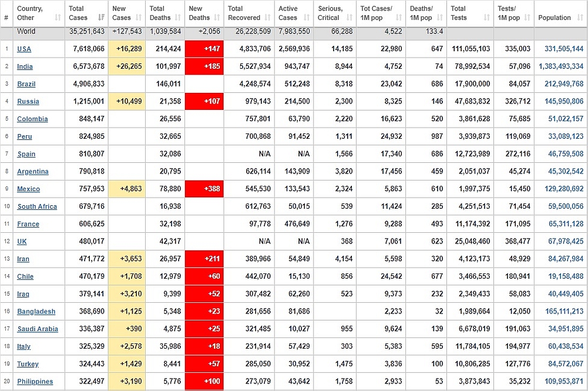Click the World row label
The width and height of the screenshot is (588, 391).
tap(26, 32)
